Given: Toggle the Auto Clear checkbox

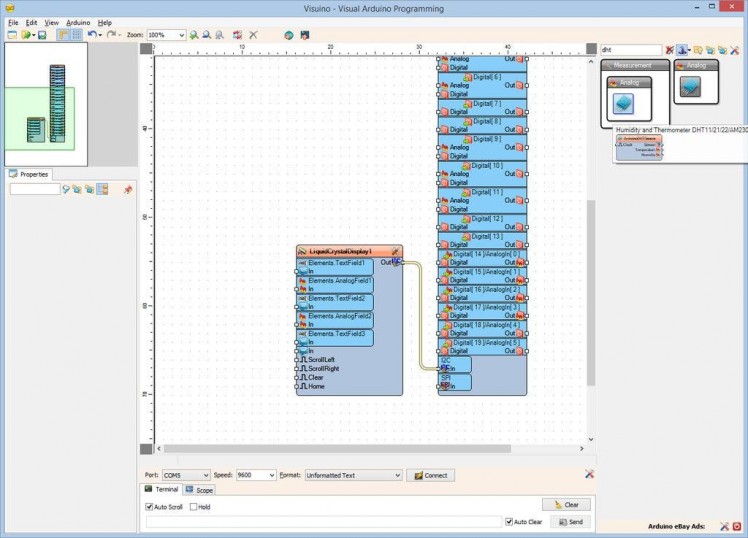Looking at the screenshot, I should 509,522.
